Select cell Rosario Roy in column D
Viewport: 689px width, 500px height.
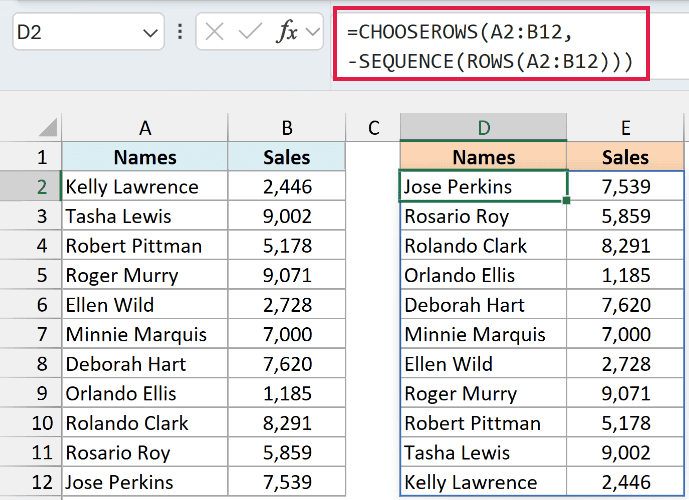483,216
